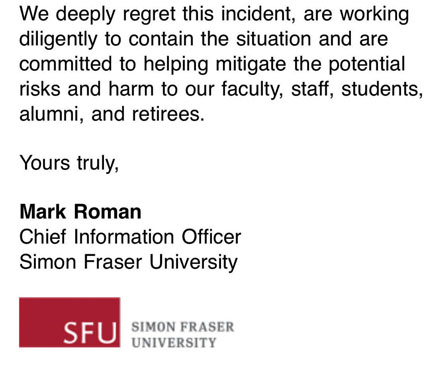Click the gray UNIVERSITY wordmark text in logo
448x386 pixels.
pyautogui.click(x=174, y=342)
